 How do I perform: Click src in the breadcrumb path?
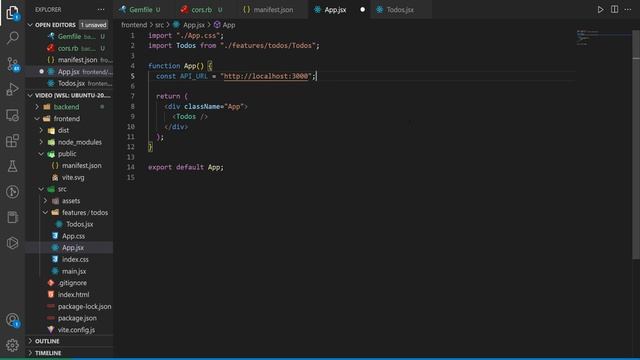click(159, 25)
